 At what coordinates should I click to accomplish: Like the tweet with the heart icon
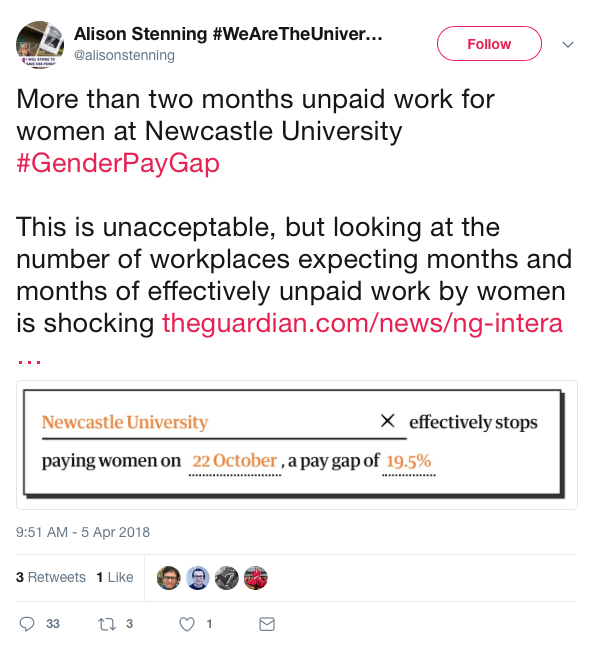[187, 624]
